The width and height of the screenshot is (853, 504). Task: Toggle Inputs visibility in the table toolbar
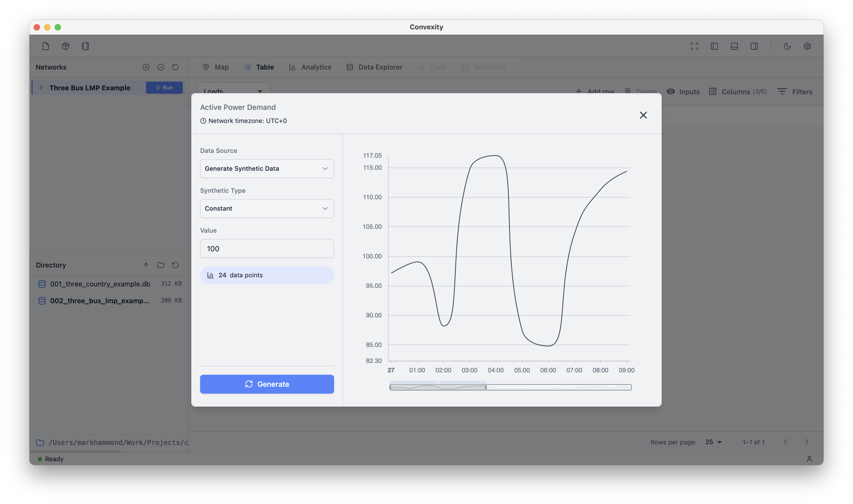point(683,92)
